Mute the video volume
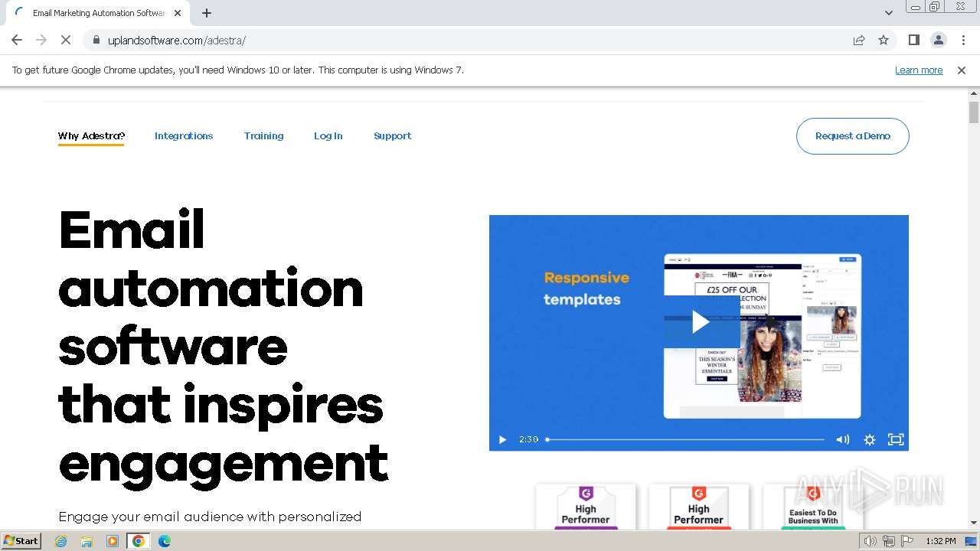The height and width of the screenshot is (551, 980). click(843, 439)
